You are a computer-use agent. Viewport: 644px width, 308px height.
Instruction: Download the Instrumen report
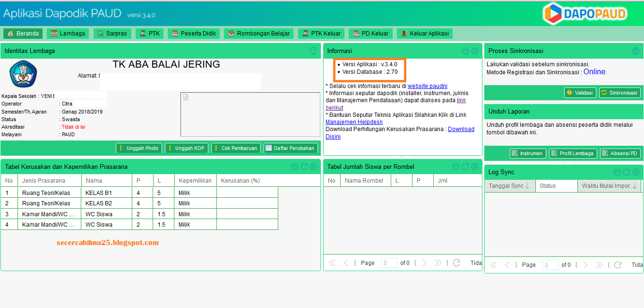click(x=528, y=153)
